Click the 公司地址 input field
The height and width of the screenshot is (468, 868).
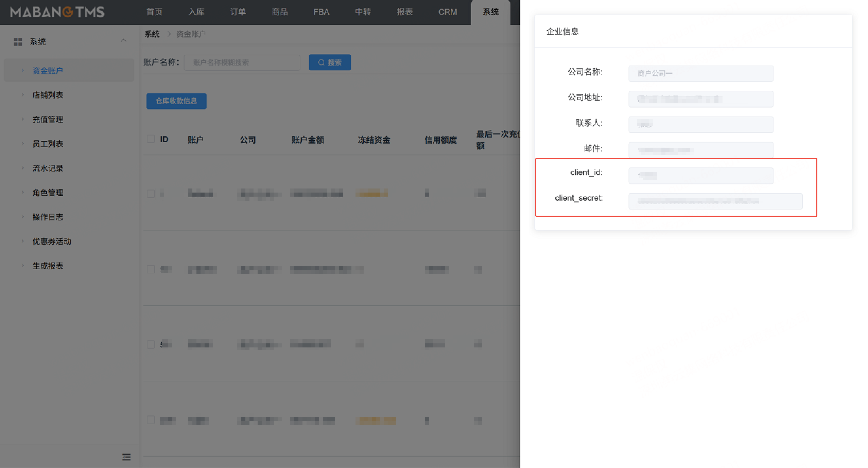pyautogui.click(x=701, y=99)
